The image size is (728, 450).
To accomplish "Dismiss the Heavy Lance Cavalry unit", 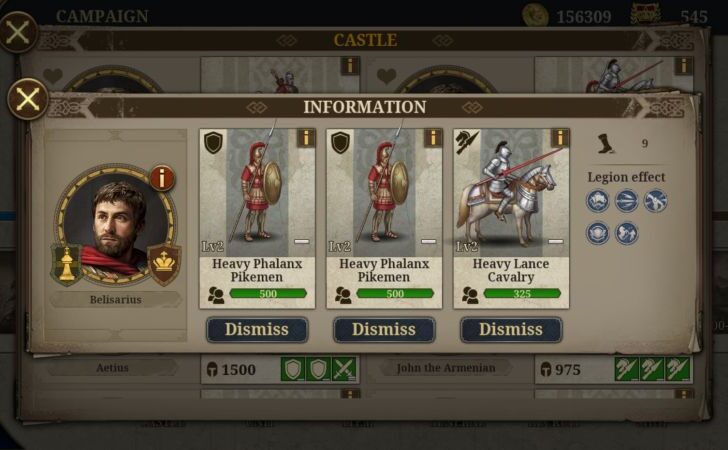I will [x=511, y=330].
